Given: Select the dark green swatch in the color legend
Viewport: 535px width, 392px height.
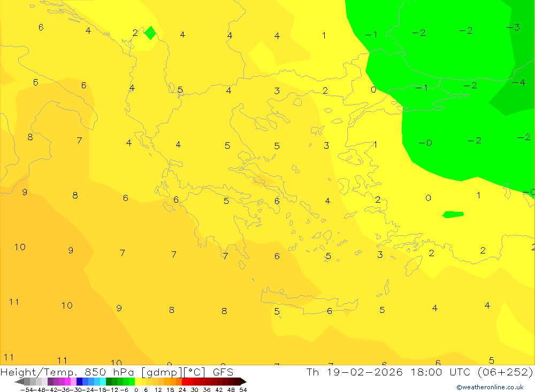Looking at the screenshot, I should click(109, 381).
